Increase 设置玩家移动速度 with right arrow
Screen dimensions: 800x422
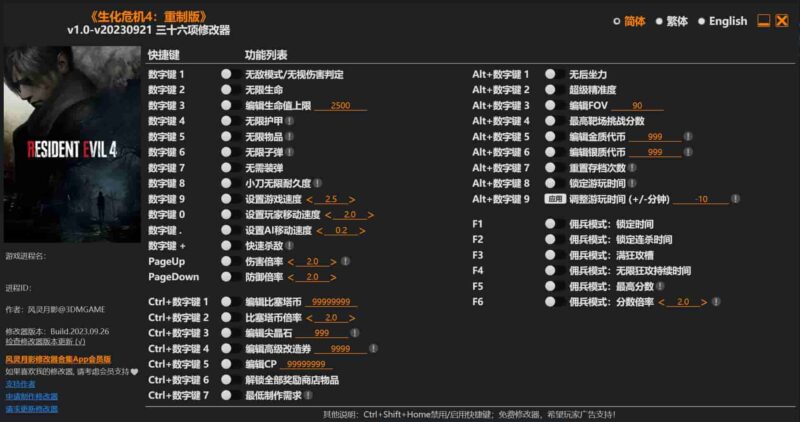[370, 215]
